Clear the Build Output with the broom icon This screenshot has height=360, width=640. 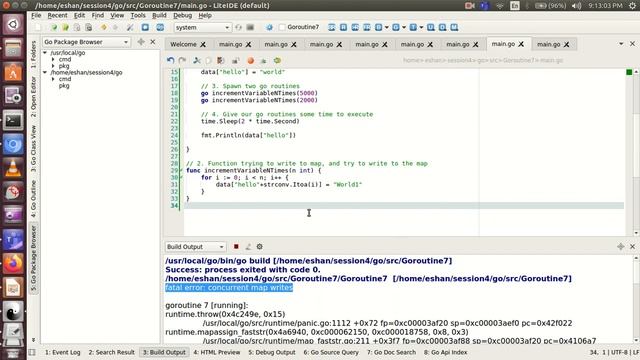(x=248, y=247)
